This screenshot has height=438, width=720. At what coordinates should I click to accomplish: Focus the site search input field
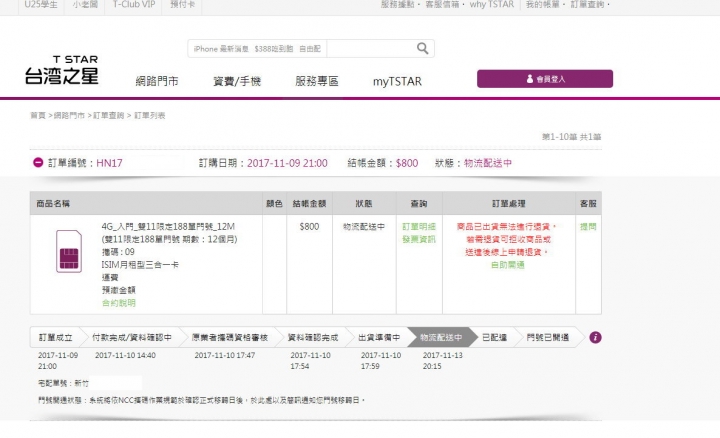[372, 49]
